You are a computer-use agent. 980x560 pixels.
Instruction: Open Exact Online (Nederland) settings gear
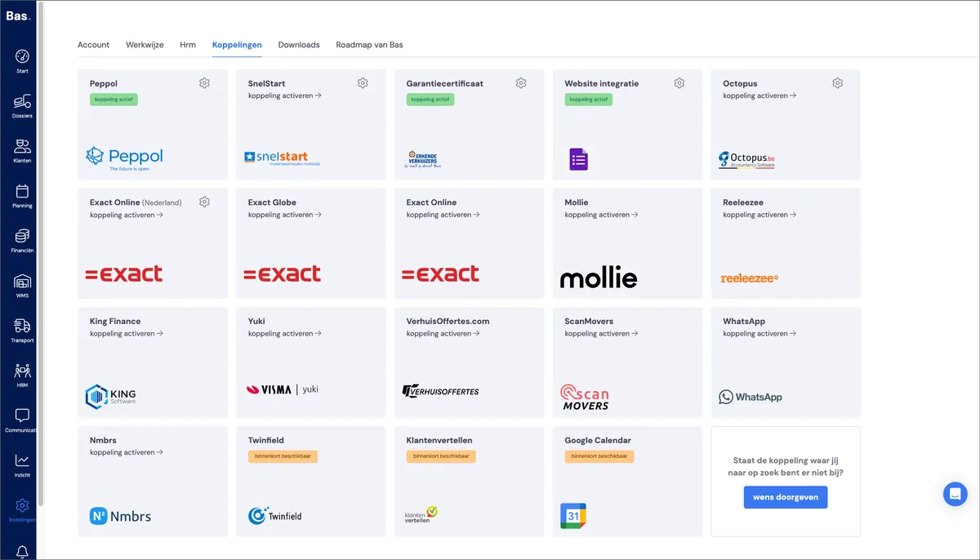[x=204, y=202]
